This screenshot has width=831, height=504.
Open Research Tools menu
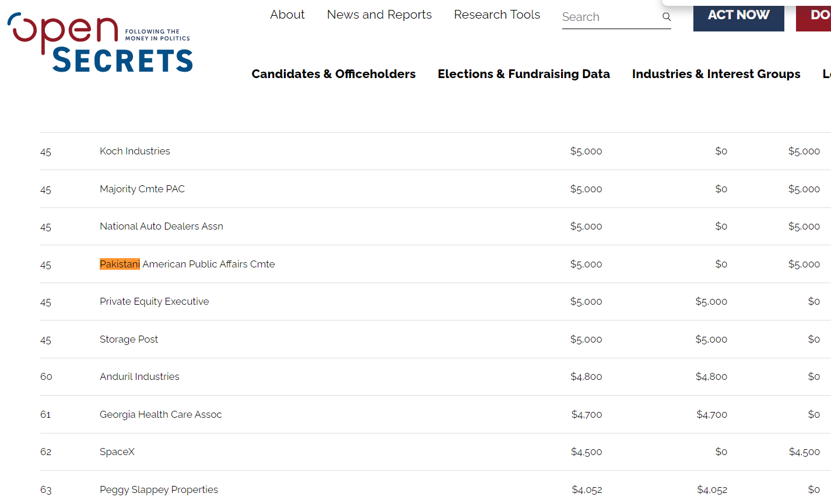(497, 15)
